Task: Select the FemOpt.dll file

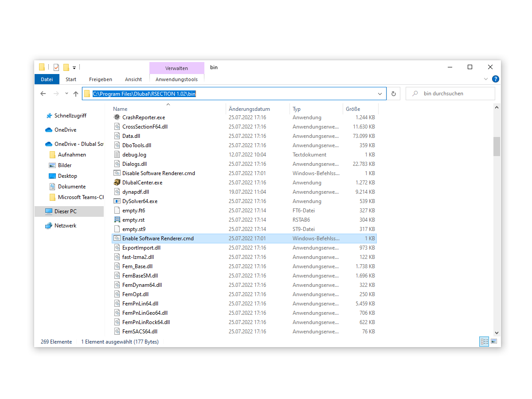Action: (244, 294)
